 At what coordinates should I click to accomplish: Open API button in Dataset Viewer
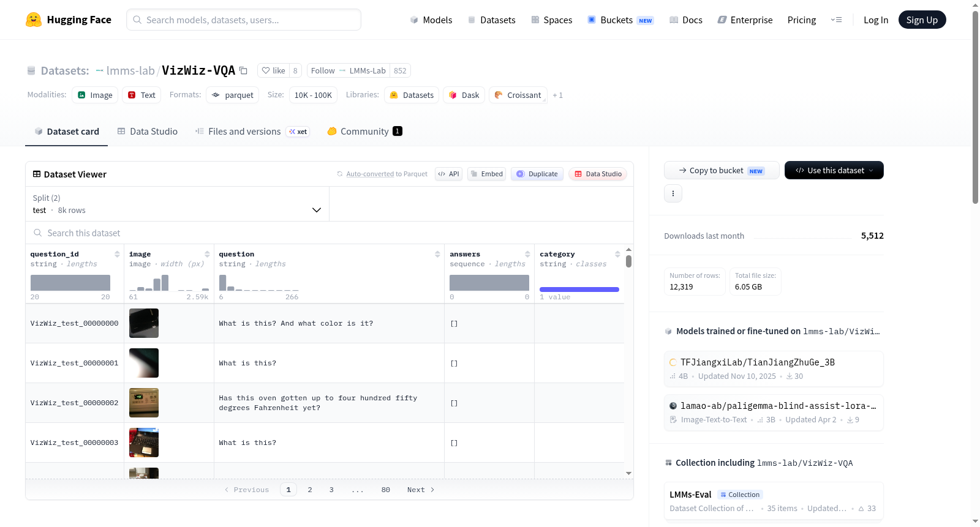click(x=448, y=174)
